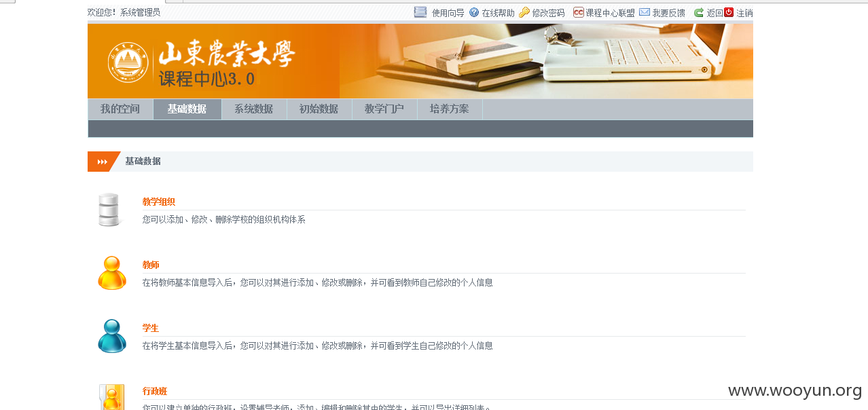Visit the 课程中心联盟 link
868x410 pixels.
611,13
